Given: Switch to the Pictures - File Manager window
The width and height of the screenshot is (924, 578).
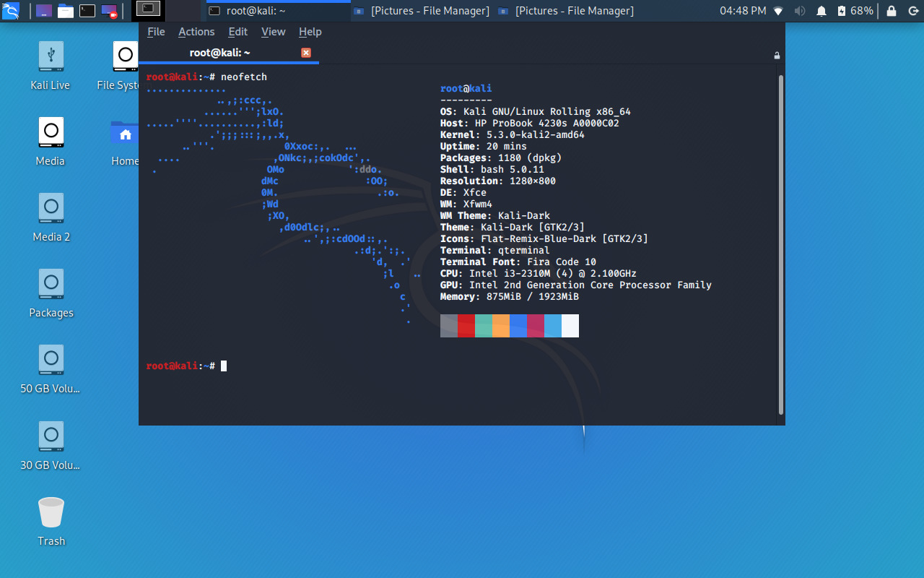Looking at the screenshot, I should pos(421,11).
